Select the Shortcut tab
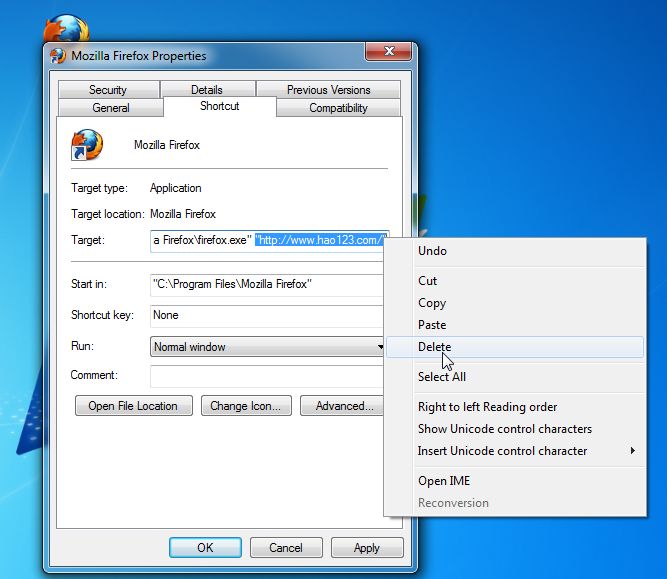 pyautogui.click(x=219, y=106)
